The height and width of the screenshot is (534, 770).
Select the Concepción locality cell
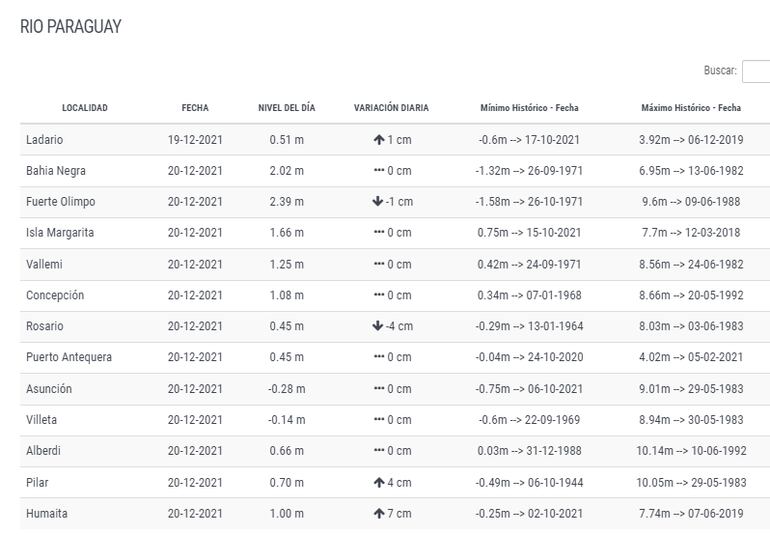tap(55, 295)
